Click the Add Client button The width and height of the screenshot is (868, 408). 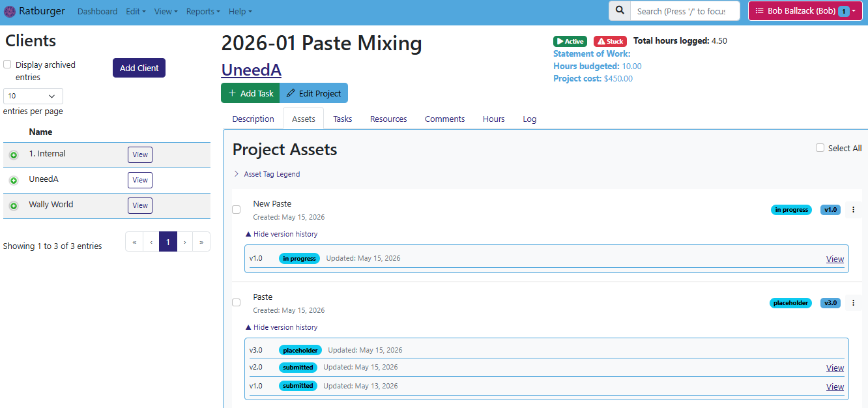139,68
